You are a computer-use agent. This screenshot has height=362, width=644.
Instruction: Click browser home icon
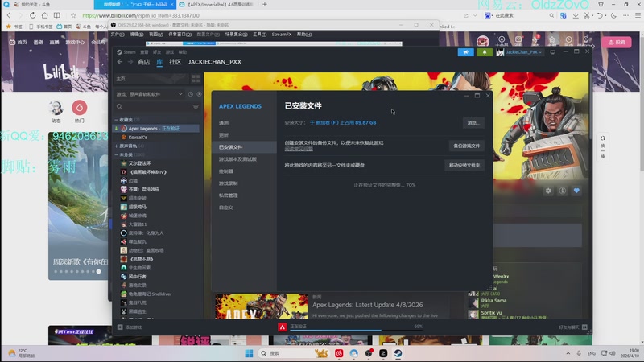tap(44, 15)
